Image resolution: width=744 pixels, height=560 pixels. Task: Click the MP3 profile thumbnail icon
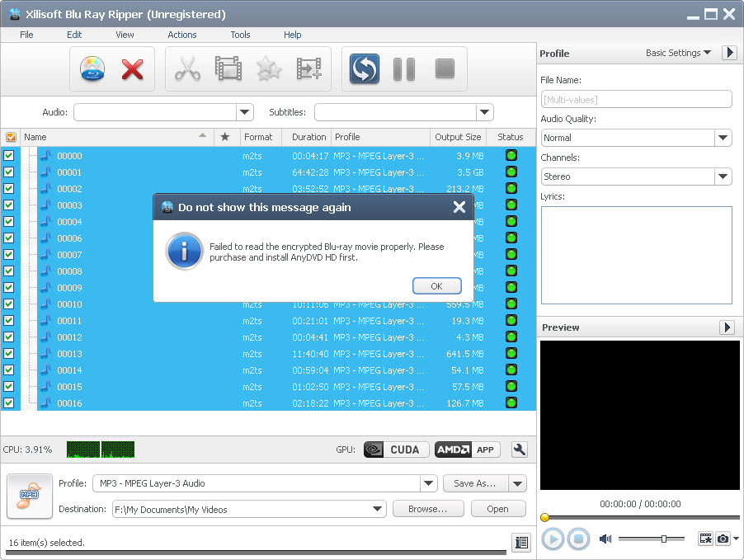pyautogui.click(x=30, y=496)
